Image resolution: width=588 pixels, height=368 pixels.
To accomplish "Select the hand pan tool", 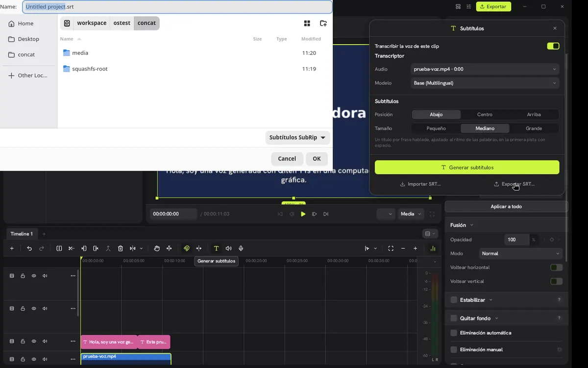I will pyautogui.click(x=157, y=248).
